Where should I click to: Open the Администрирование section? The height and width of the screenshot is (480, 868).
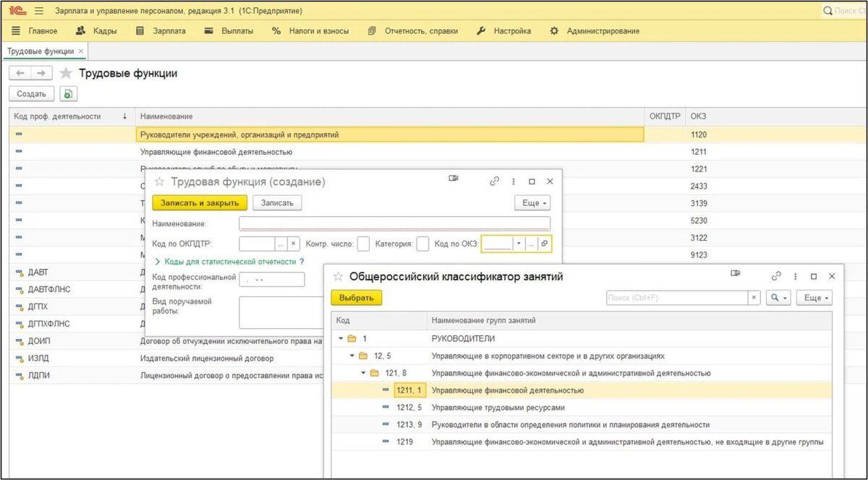click(x=595, y=31)
